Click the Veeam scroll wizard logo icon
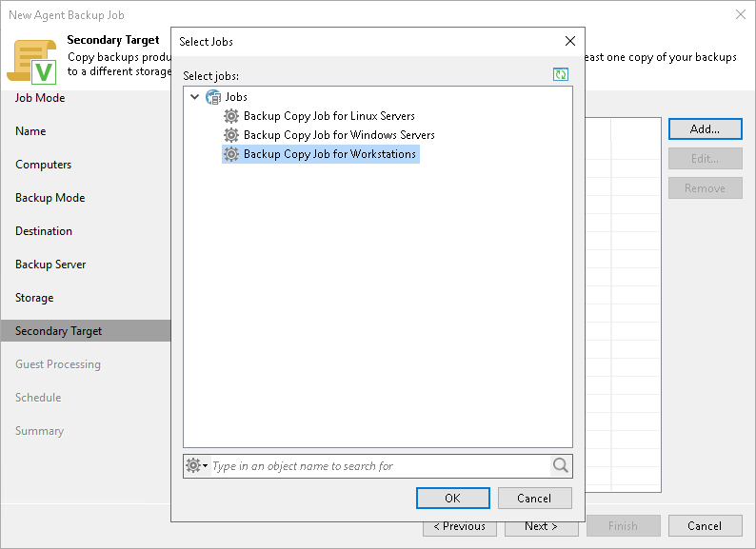The image size is (756, 549). point(32,62)
